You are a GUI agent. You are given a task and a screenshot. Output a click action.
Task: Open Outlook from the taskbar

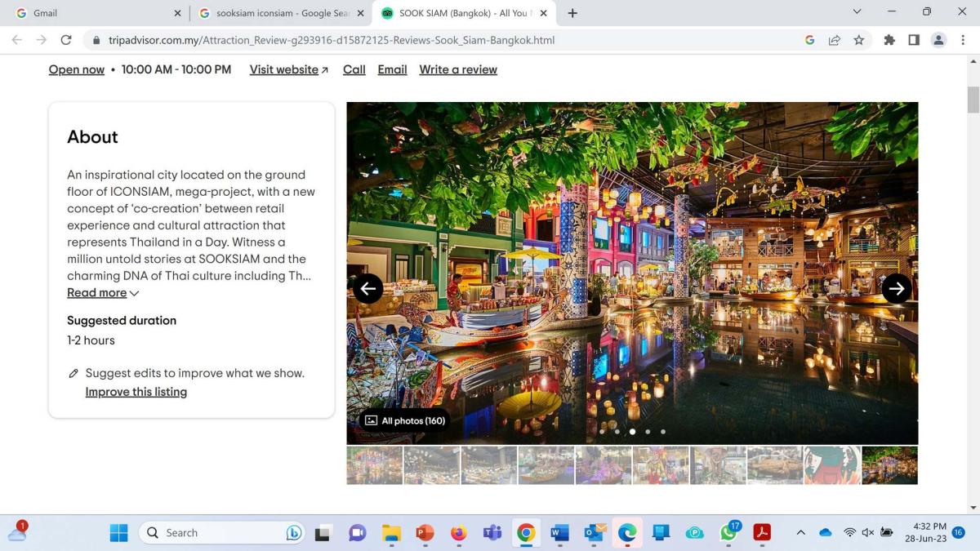[x=594, y=533]
